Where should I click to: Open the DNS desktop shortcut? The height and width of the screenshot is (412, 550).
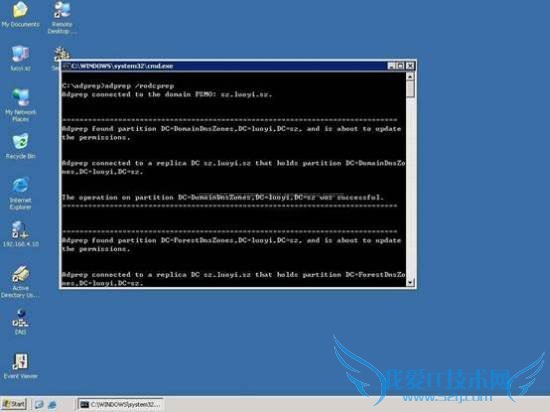[20, 321]
